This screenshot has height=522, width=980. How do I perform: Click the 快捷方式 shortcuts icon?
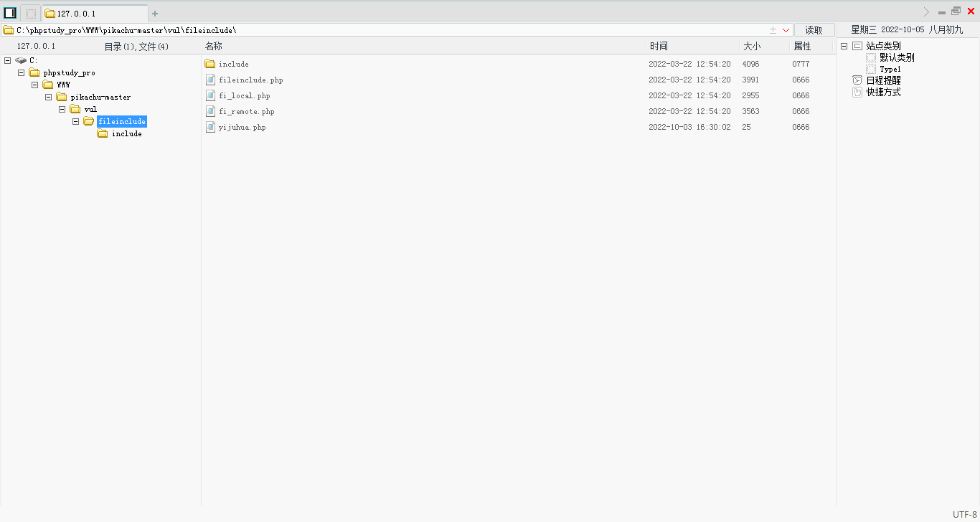pos(857,92)
